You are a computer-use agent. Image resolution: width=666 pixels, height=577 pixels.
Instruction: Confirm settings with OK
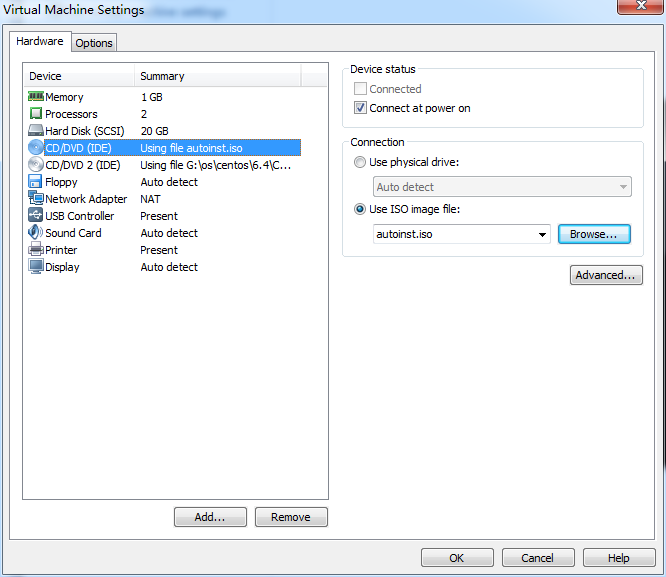click(457, 557)
